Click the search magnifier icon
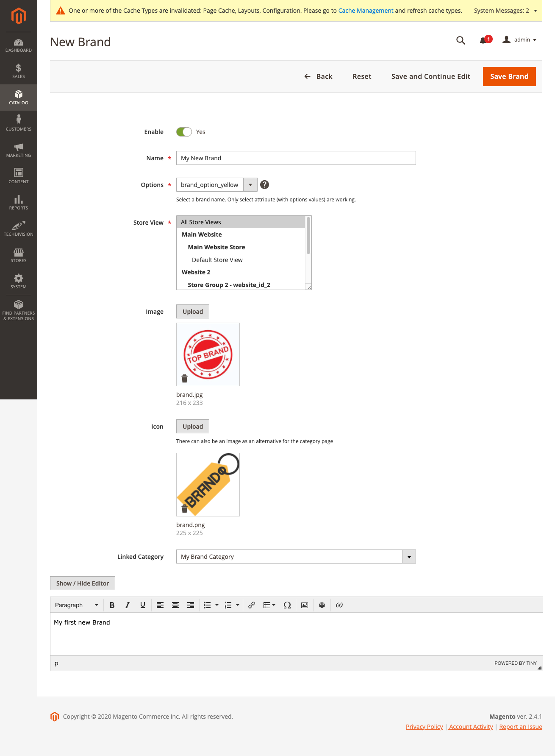555x756 pixels. point(461,40)
